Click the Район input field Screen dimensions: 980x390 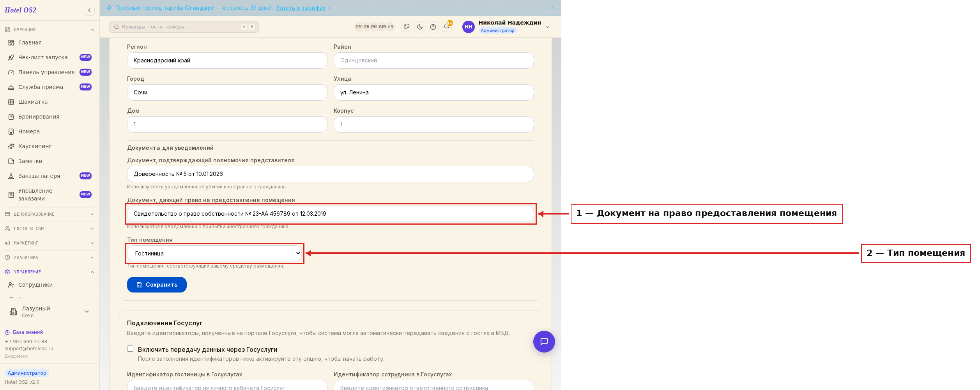[x=433, y=60]
